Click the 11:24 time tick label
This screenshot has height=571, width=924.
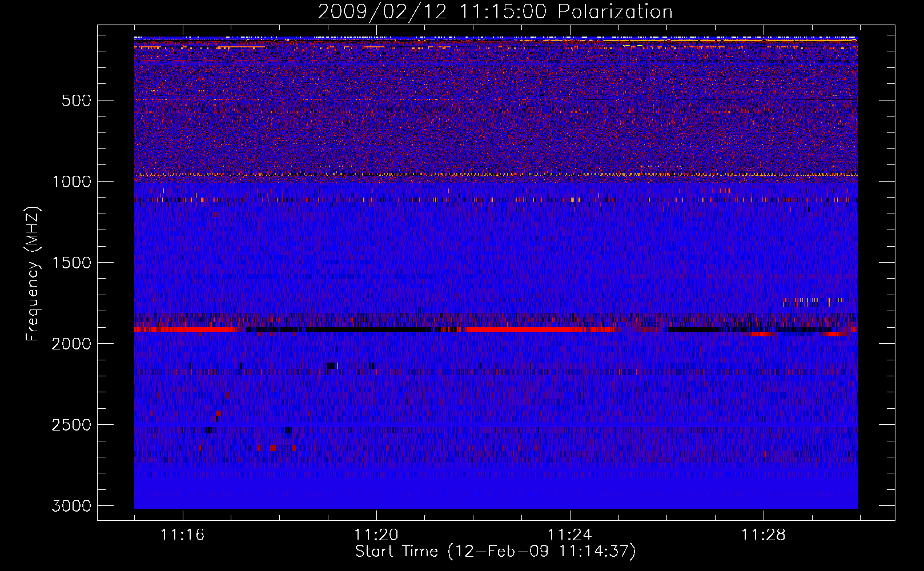[570, 535]
